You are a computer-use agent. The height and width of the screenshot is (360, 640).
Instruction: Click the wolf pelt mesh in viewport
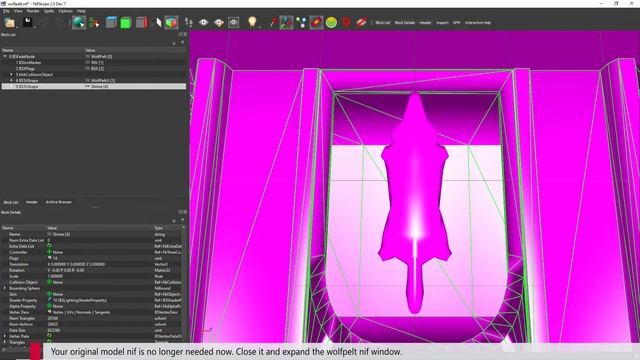point(415,200)
